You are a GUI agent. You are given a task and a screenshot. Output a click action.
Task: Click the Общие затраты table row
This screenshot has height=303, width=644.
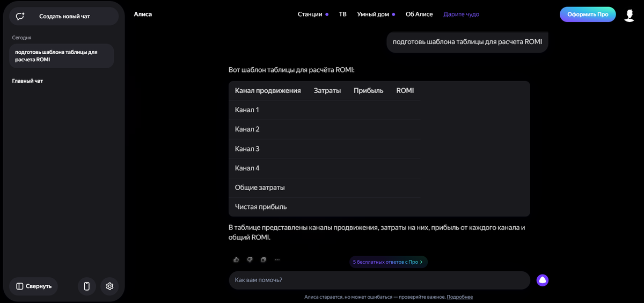click(x=325, y=187)
